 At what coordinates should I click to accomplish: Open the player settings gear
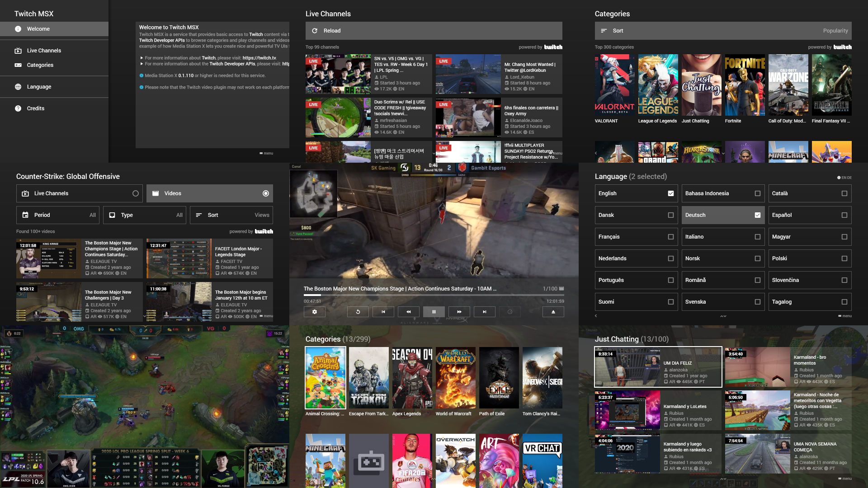click(x=314, y=312)
